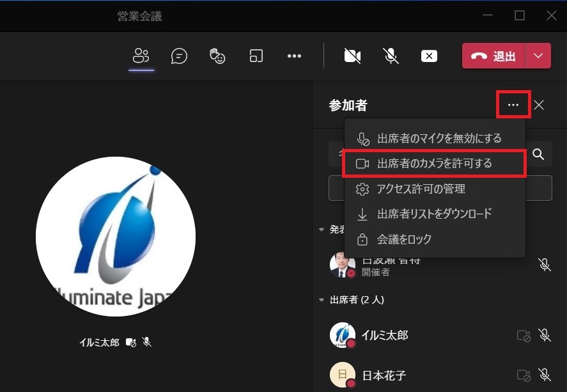567x392 pixels.
Task: Open the participants panel icon in toolbar
Action: click(x=141, y=56)
